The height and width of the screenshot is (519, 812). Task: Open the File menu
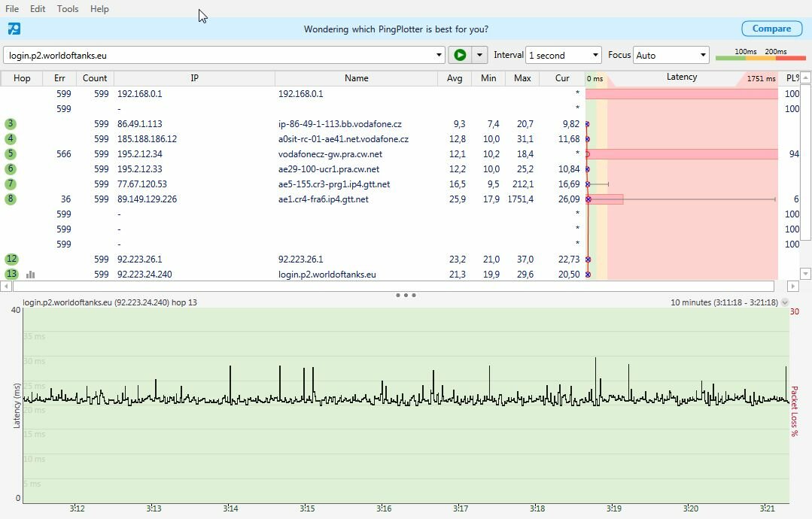(x=12, y=9)
